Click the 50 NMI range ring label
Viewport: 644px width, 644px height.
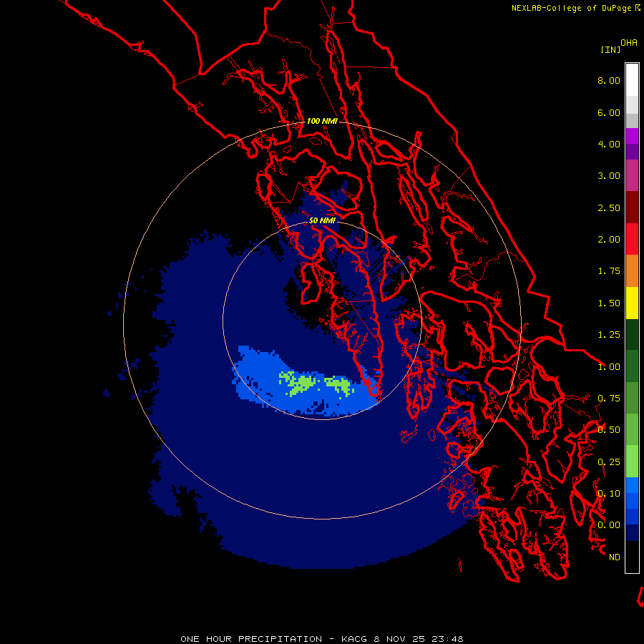click(x=322, y=220)
